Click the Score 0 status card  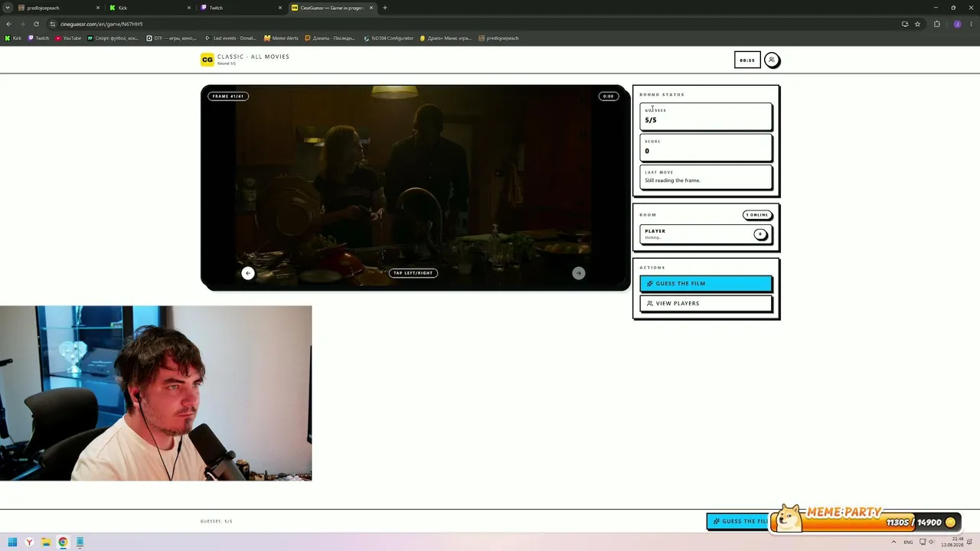[706, 148]
